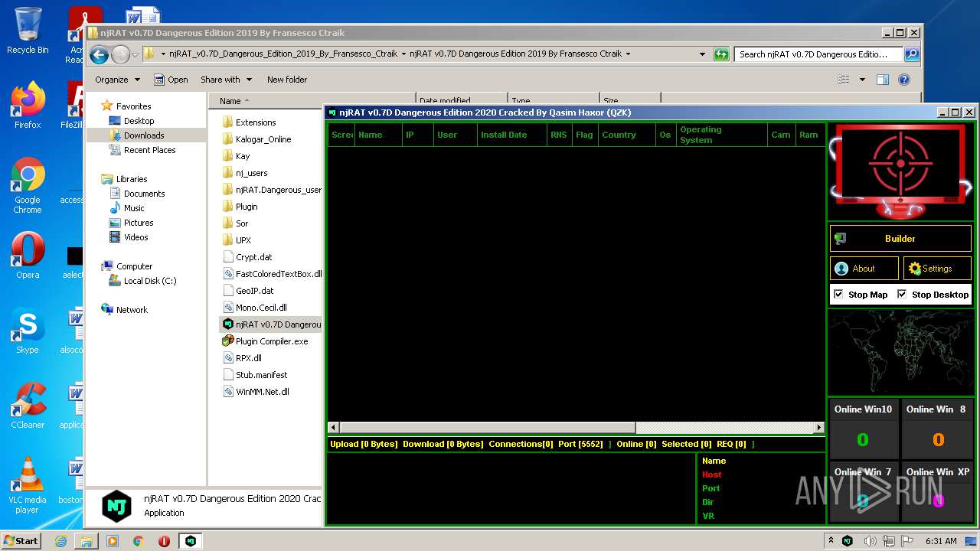
Task: Open the view options dropdown arrow
Action: [862, 80]
